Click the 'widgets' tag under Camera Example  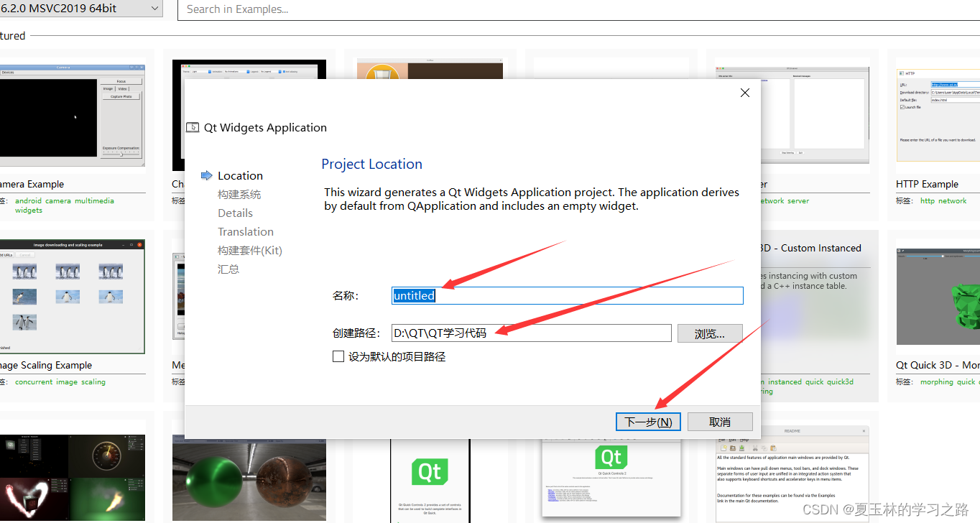(29, 210)
